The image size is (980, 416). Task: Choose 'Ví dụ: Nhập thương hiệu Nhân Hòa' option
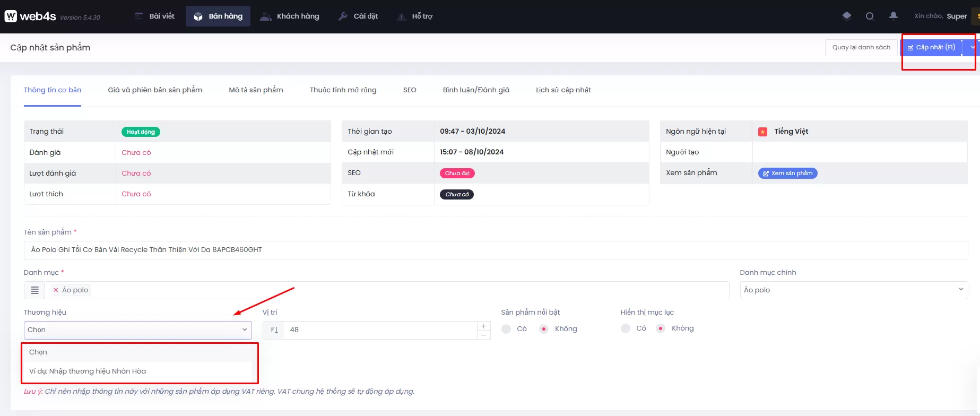pos(88,371)
